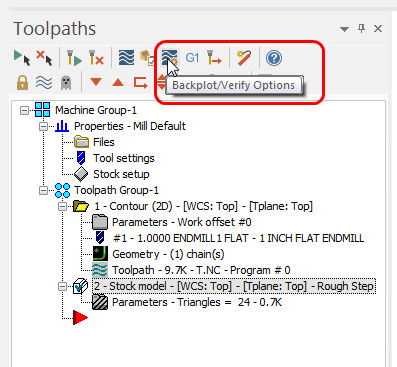Click the red insert arrow in tree

pyautogui.click(x=80, y=317)
